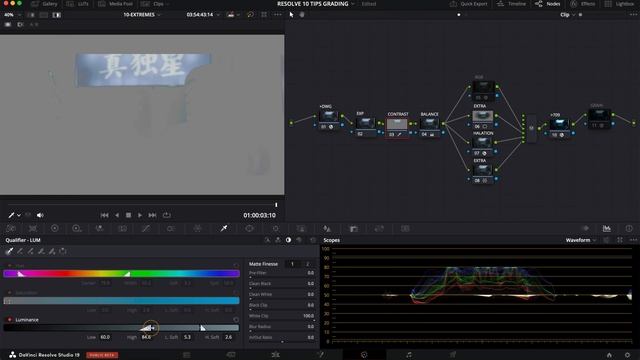Open the Color Warper palette
This screenshot has width=640, height=360.
pos(198,229)
